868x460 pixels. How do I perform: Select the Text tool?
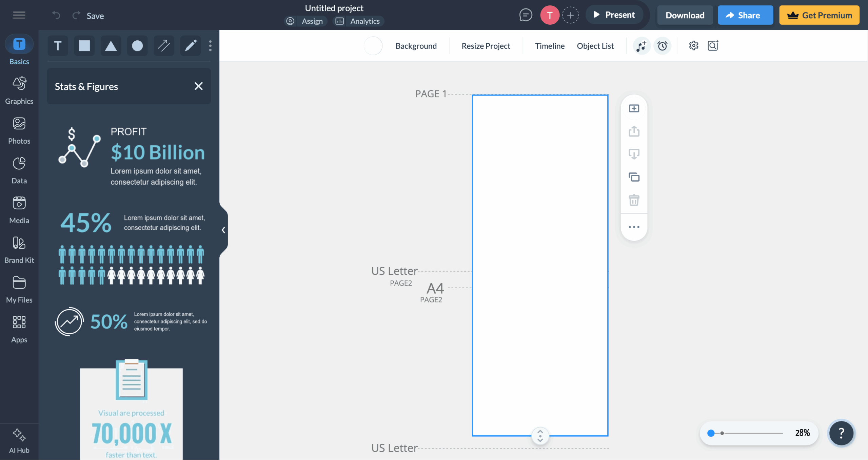pyautogui.click(x=58, y=46)
